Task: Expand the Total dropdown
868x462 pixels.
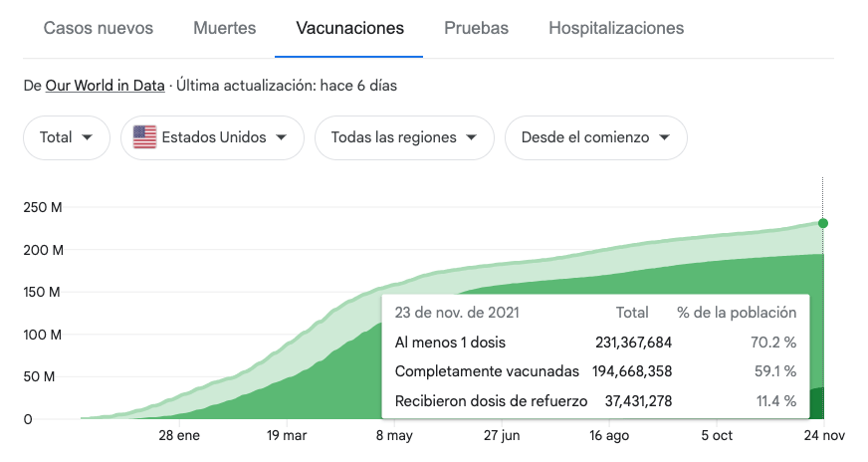Action: (x=66, y=137)
